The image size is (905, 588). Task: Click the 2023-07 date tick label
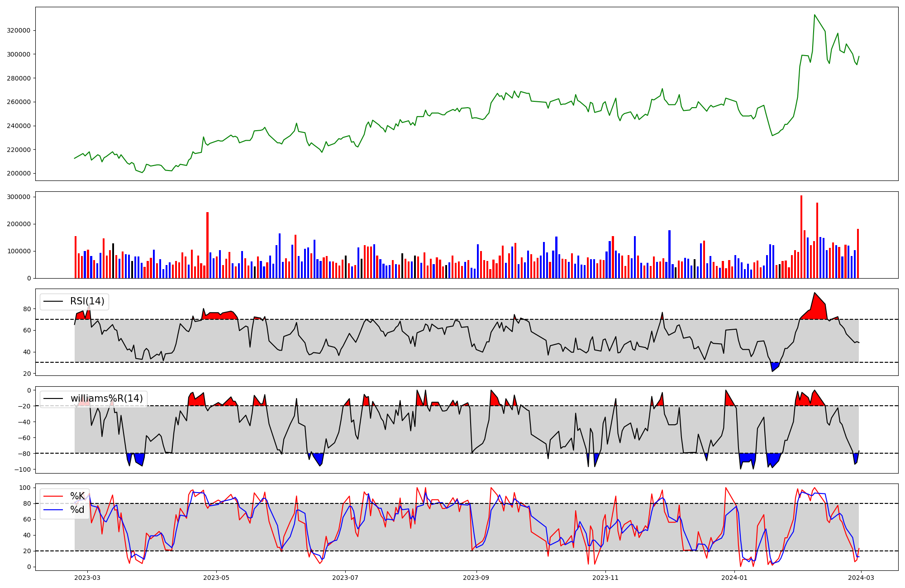tap(346, 578)
